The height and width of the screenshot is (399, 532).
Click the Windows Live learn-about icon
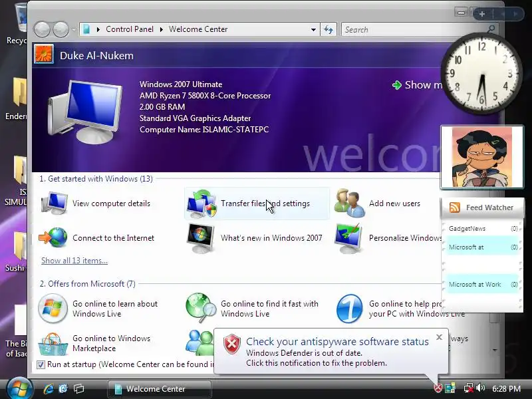point(53,309)
